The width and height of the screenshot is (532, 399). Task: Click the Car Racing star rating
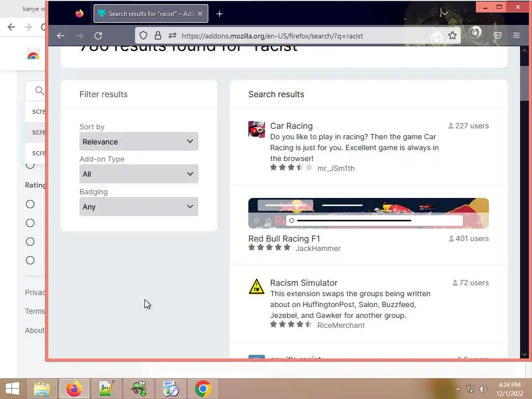[x=291, y=168]
